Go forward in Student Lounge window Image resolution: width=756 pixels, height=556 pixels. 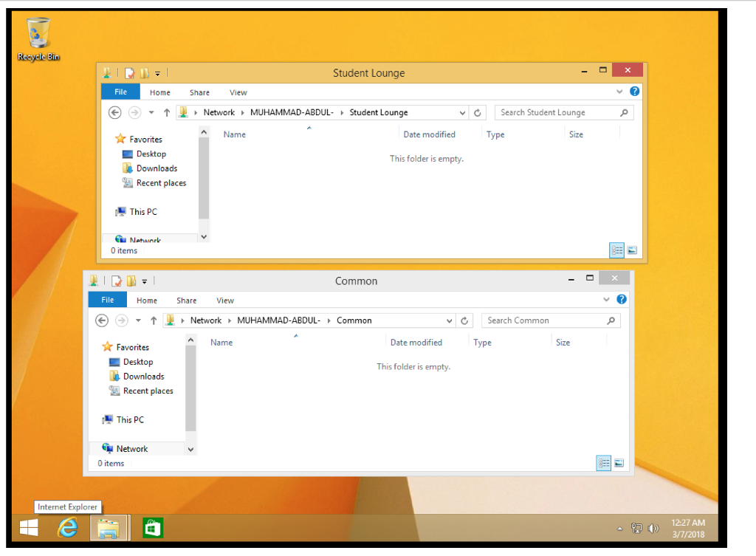pyautogui.click(x=134, y=112)
